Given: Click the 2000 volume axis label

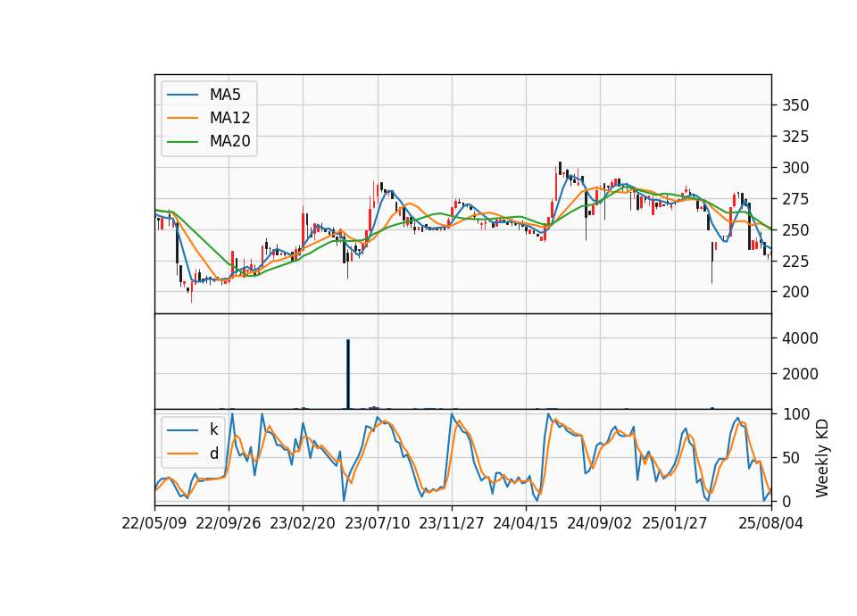Looking at the screenshot, I should point(800,374).
